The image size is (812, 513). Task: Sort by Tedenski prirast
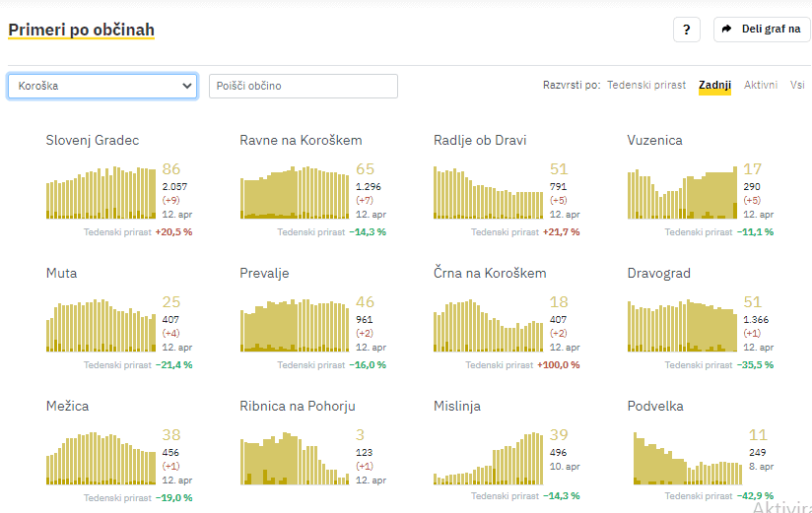pos(646,86)
